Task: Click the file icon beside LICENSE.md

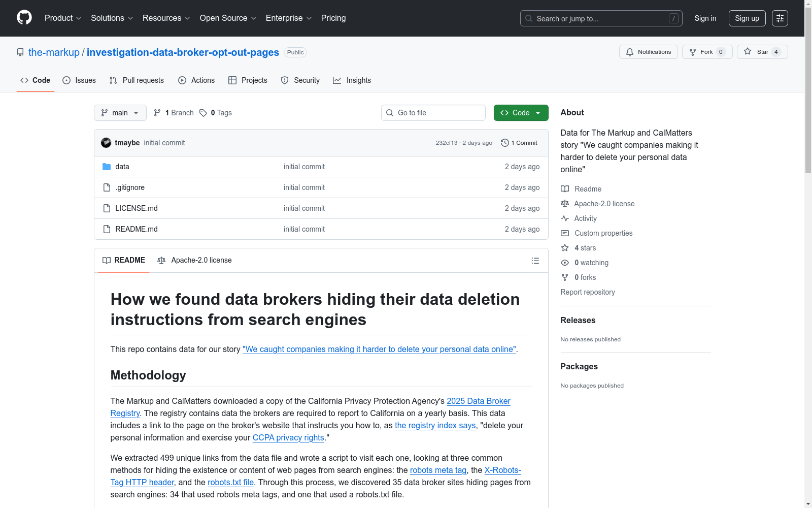Action: pyautogui.click(x=107, y=208)
